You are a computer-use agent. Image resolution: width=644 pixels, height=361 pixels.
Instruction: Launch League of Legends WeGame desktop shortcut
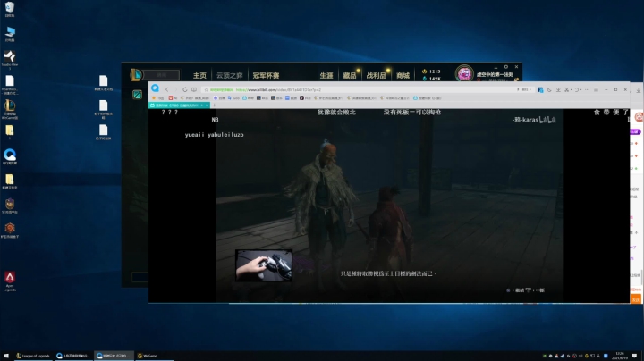(x=10, y=108)
